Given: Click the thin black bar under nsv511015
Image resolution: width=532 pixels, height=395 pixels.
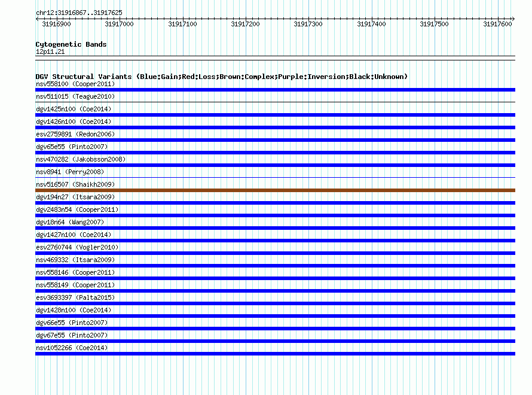Looking at the screenshot, I should coord(275,102).
